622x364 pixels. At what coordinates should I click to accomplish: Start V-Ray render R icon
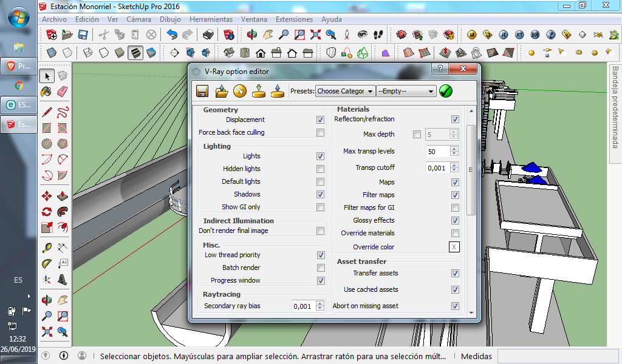tap(504, 35)
